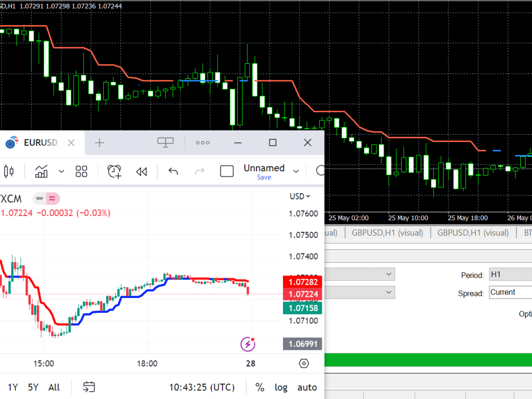The image size is (532, 399).
Task: Select the All time range button
Action: pos(54,387)
